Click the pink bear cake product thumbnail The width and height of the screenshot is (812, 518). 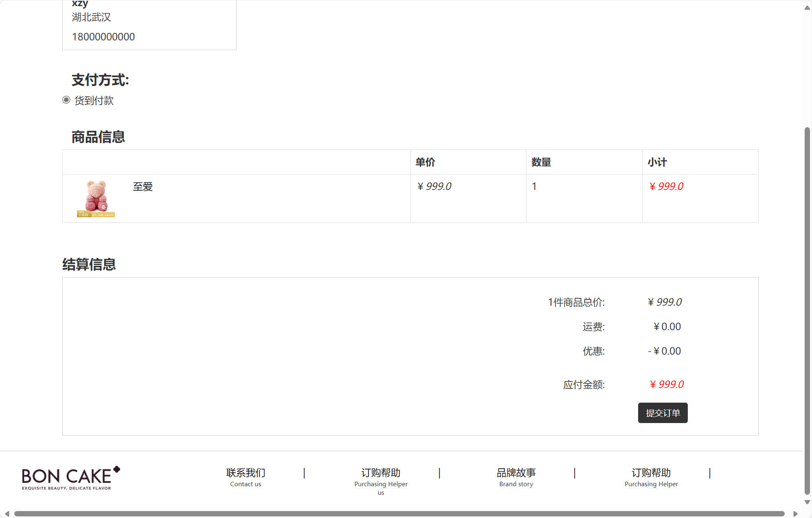coord(96,198)
